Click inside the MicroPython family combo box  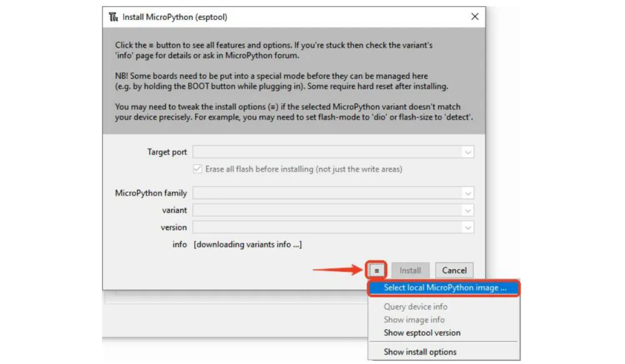point(333,193)
